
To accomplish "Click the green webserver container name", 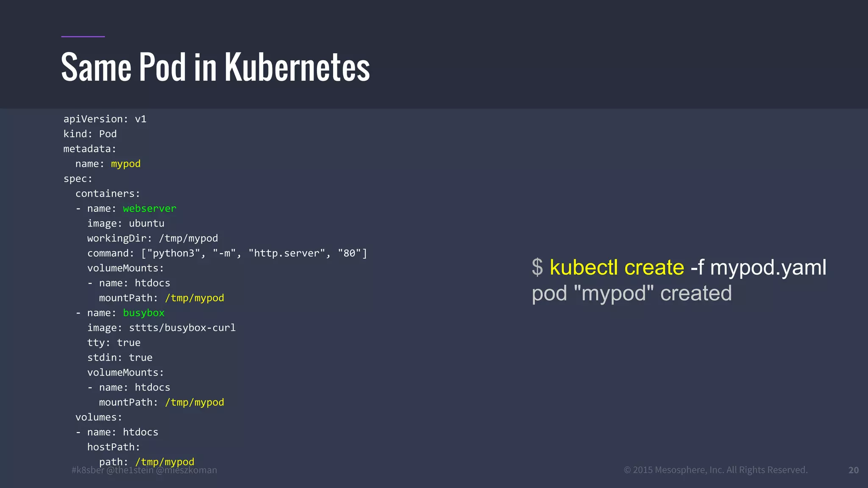I will [x=149, y=208].
